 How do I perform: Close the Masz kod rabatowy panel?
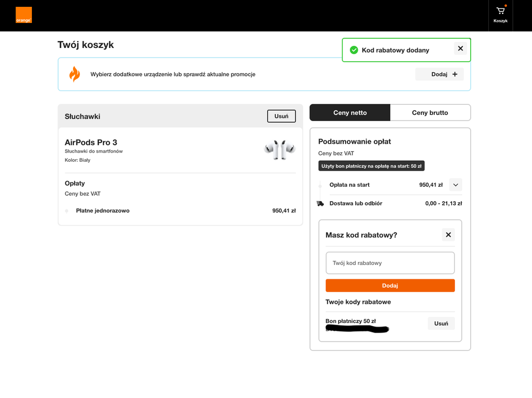click(448, 235)
